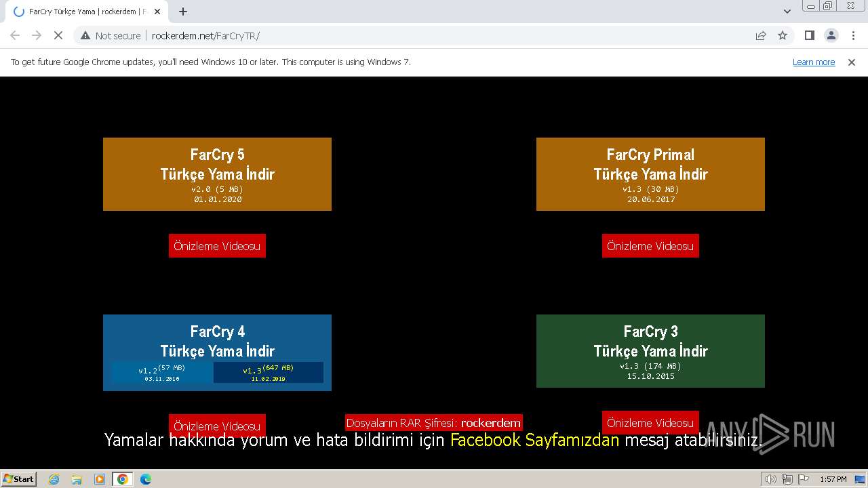Download FarCry 3 Türkçe Yama
868x488 pixels.
click(x=650, y=351)
